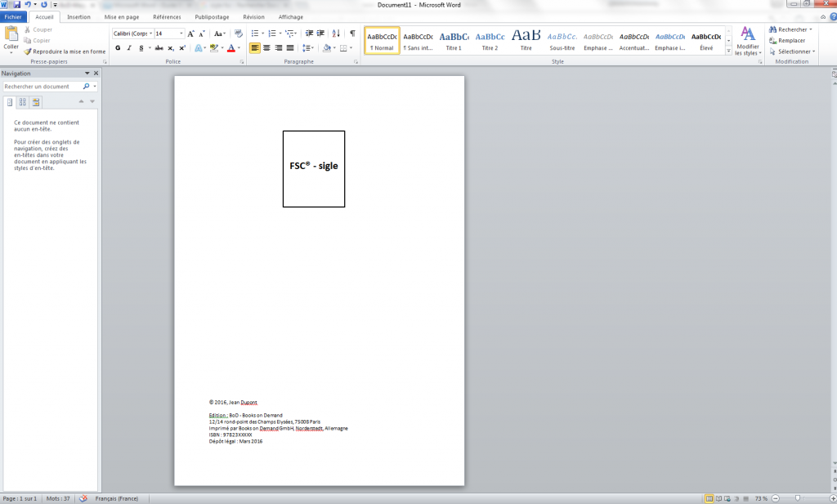Select Reproduire la mise en forme

65,51
